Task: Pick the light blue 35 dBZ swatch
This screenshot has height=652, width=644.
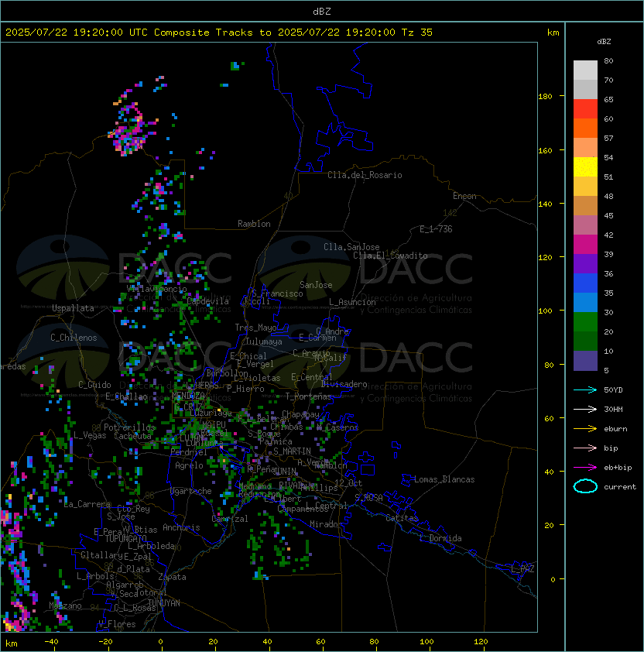Action: [x=585, y=302]
